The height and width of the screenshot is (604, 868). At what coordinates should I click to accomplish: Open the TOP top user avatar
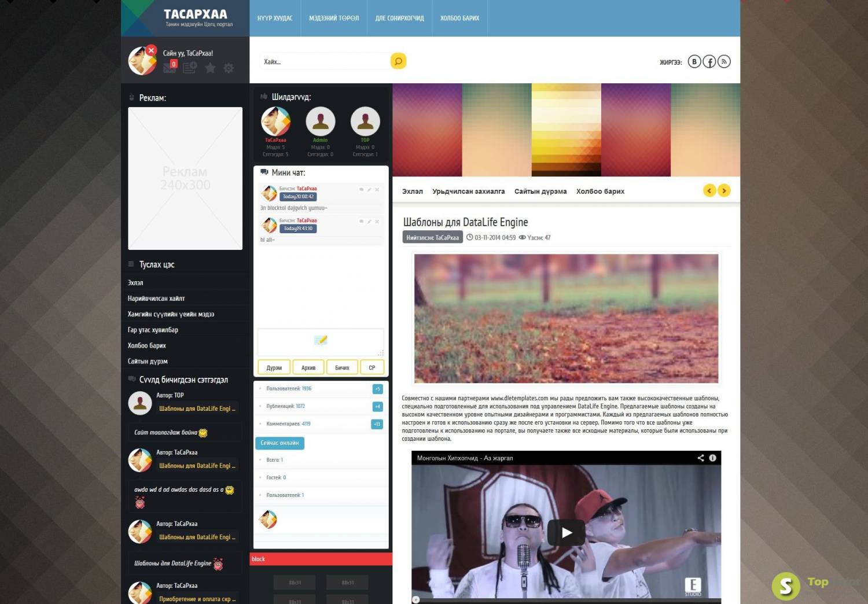pyautogui.click(x=365, y=121)
